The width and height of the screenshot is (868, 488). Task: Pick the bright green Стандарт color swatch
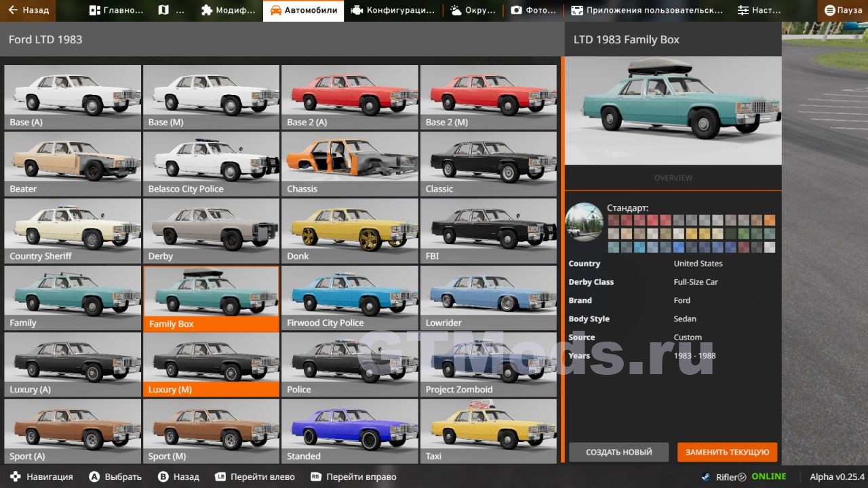(x=744, y=234)
